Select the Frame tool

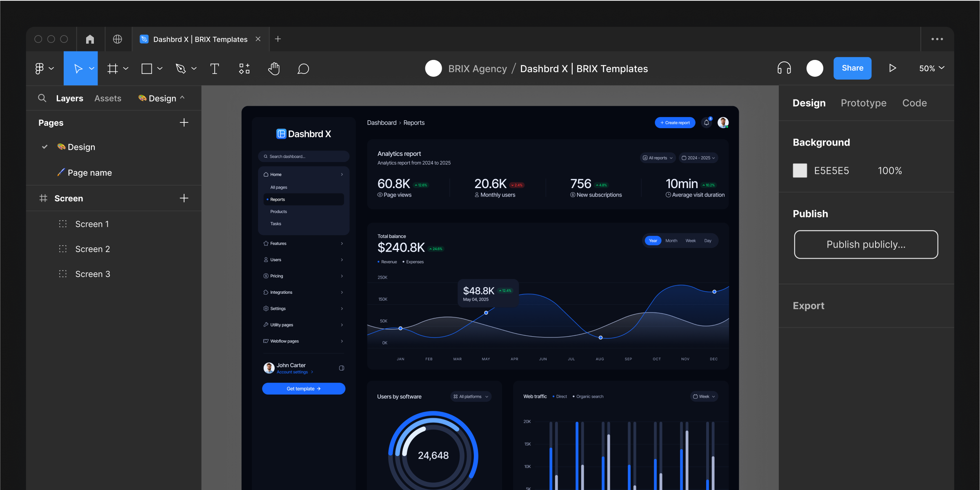(x=113, y=68)
